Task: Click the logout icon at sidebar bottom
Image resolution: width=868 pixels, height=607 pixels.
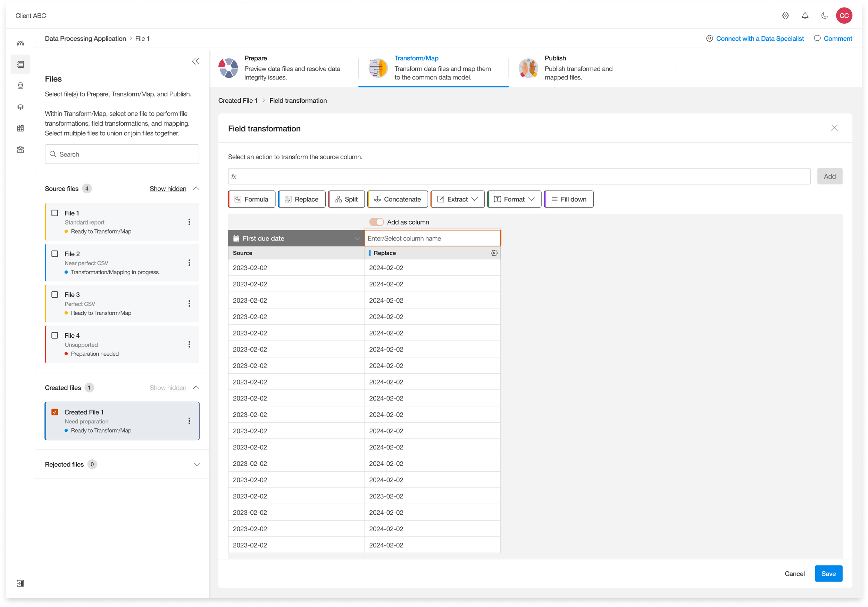Action: pos(20,583)
